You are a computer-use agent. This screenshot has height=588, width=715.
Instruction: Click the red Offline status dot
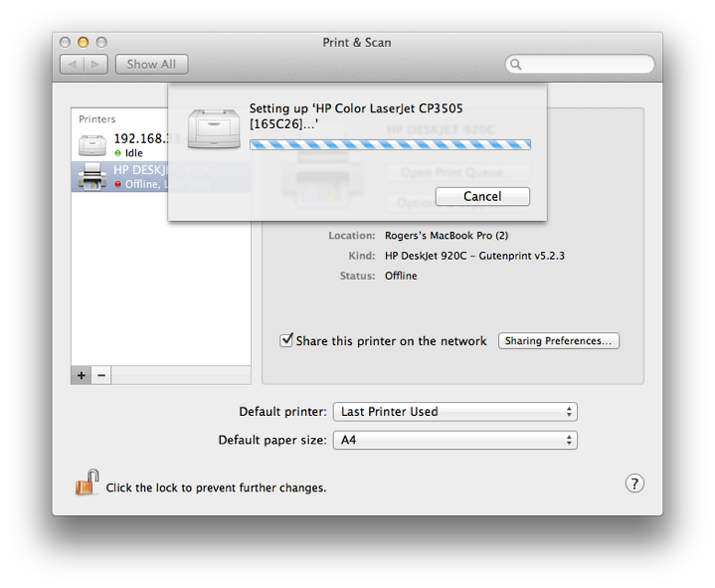[x=118, y=184]
